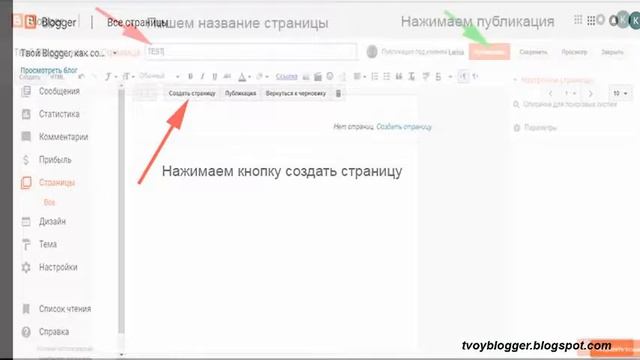Screen dimensions: 640x360
Task: Click the Сохранить button
Action: [533, 52]
